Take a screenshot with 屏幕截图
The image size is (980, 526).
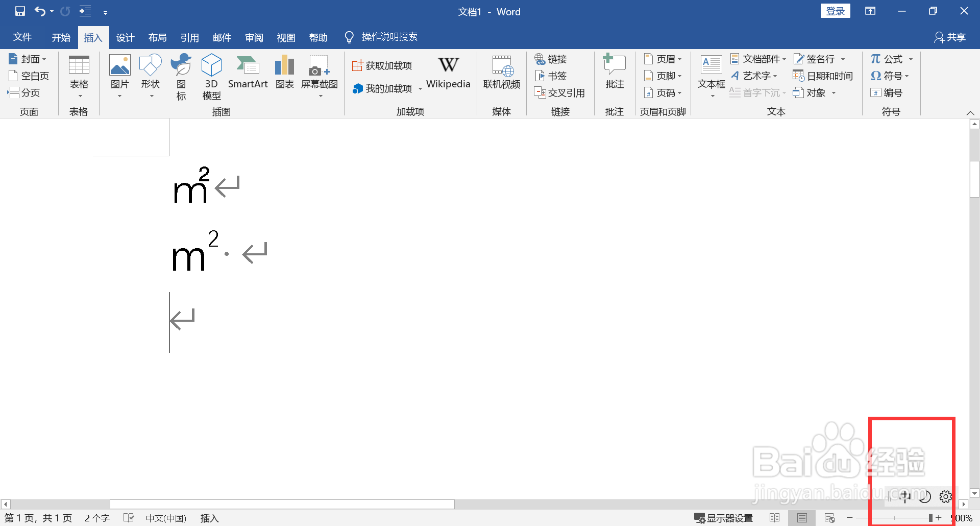coord(319,71)
